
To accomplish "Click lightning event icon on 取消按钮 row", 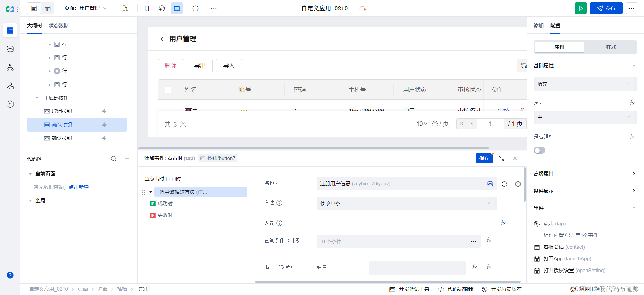I will [x=104, y=111].
